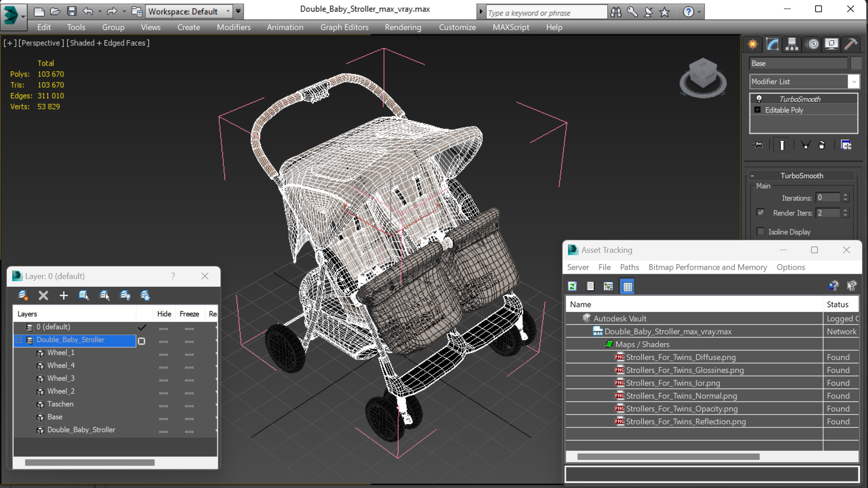Toggle Hide for Wheel_3 row

point(164,380)
